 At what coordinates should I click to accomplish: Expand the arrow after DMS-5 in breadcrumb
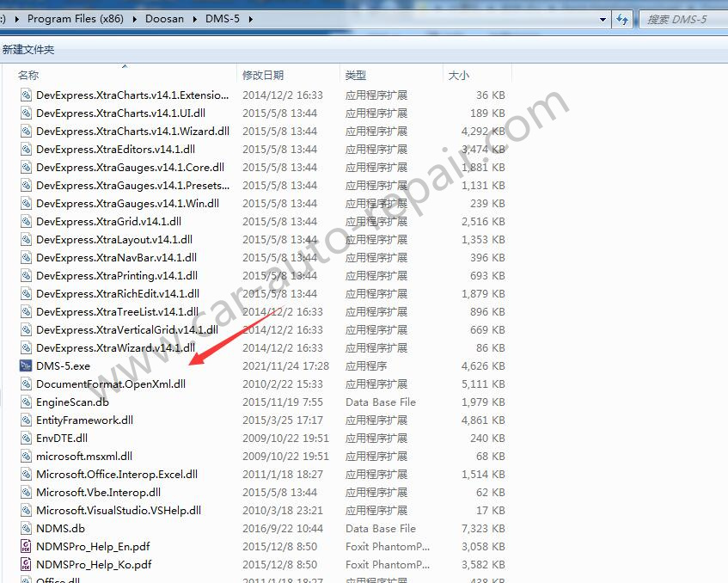(x=251, y=19)
